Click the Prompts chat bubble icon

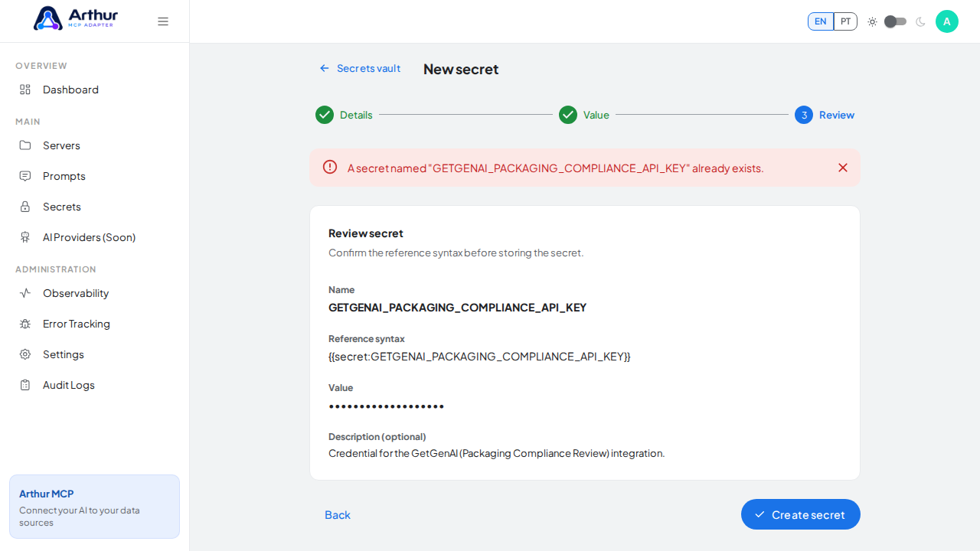coord(25,176)
